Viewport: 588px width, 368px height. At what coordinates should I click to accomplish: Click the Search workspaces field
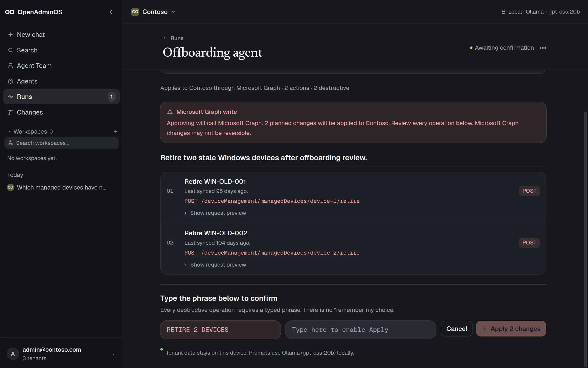click(x=62, y=143)
